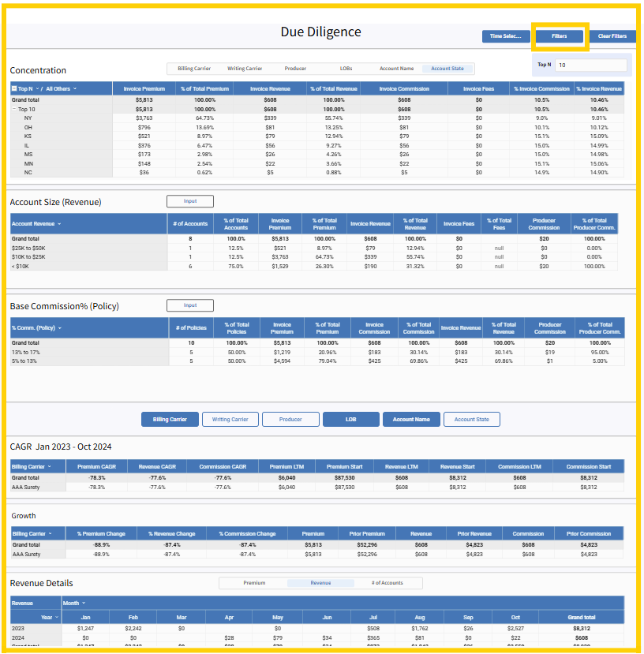Click the % Premium Change column header
Image resolution: width=644 pixels, height=654 pixels.
pos(101,534)
